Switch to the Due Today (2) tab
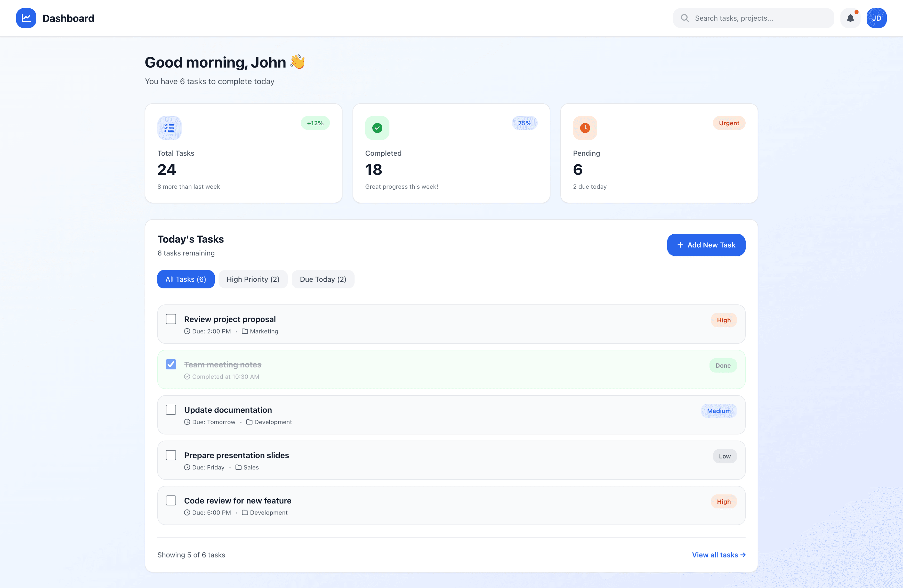903x588 pixels. (323, 279)
